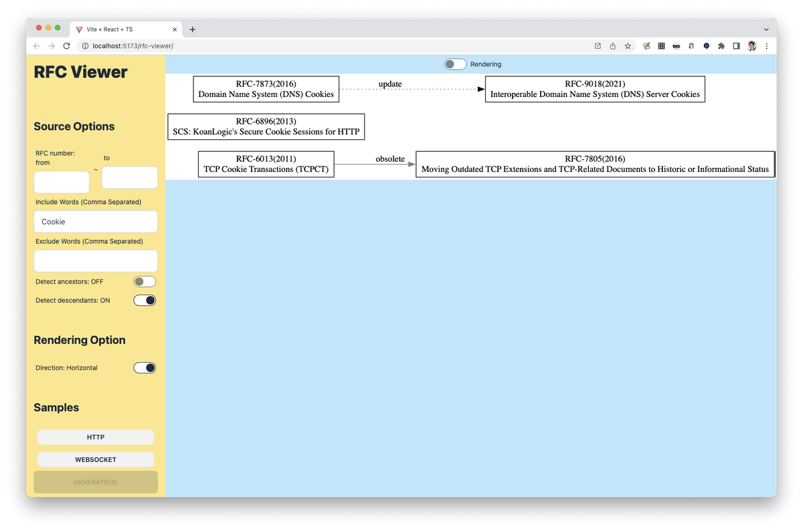Reload the page with the refresh icon
The height and width of the screenshot is (532, 803).
click(x=66, y=46)
